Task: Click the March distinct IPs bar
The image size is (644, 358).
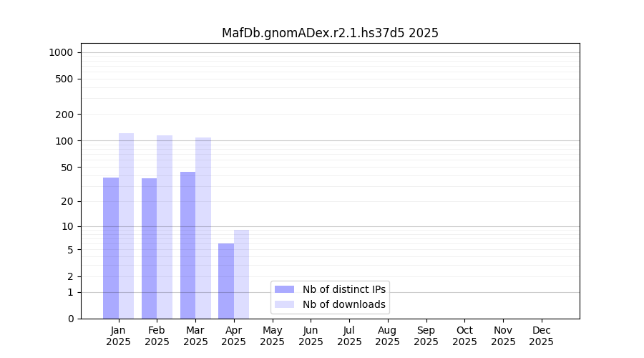Action: click(187, 245)
